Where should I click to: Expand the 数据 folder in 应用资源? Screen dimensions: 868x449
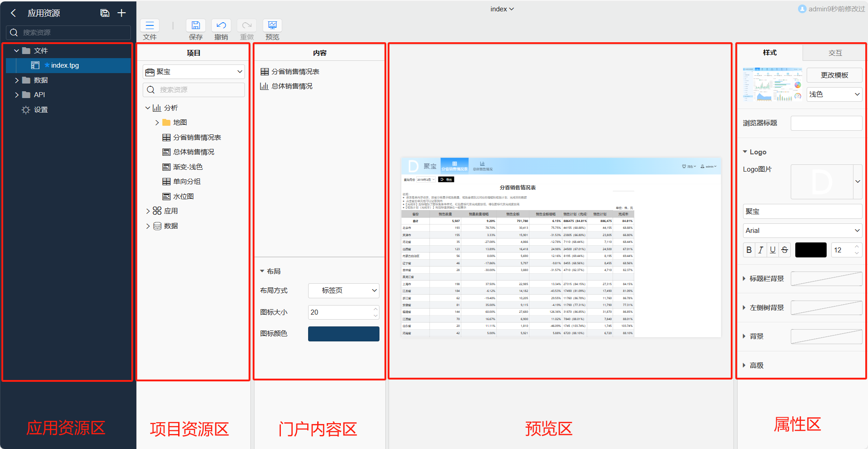coord(16,80)
